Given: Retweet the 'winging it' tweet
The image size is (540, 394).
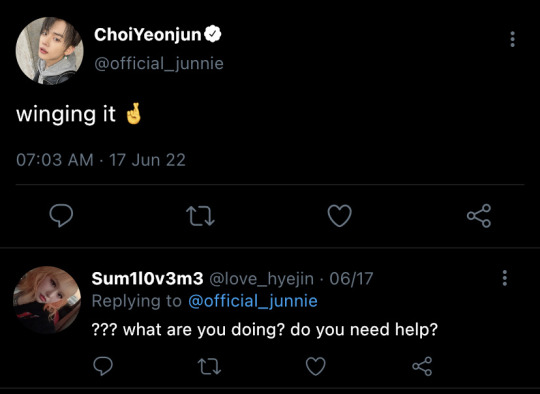Looking at the screenshot, I should tap(200, 216).
